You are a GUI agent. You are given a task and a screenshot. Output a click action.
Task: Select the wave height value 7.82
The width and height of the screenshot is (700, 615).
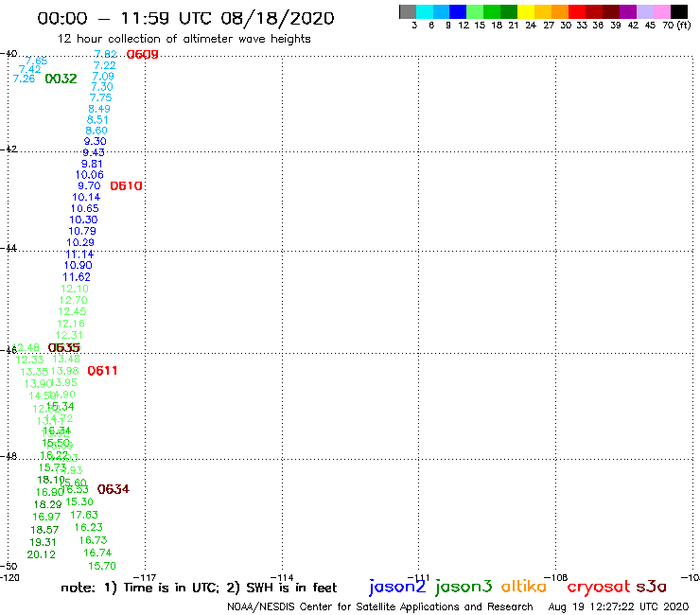point(106,54)
